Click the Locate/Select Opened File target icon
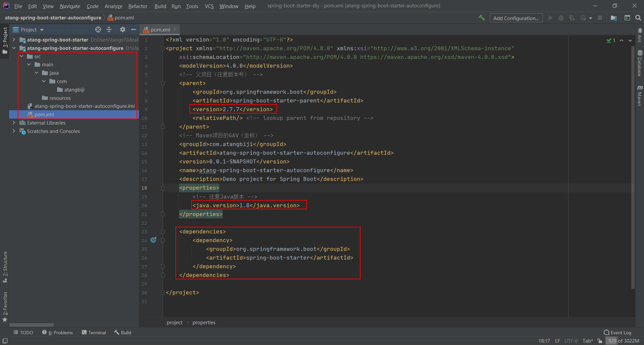Viewport: 644px width, 345px height. (x=98, y=29)
